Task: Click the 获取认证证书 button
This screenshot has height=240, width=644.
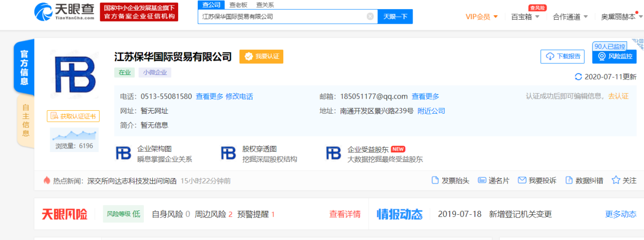Action: tap(73, 116)
